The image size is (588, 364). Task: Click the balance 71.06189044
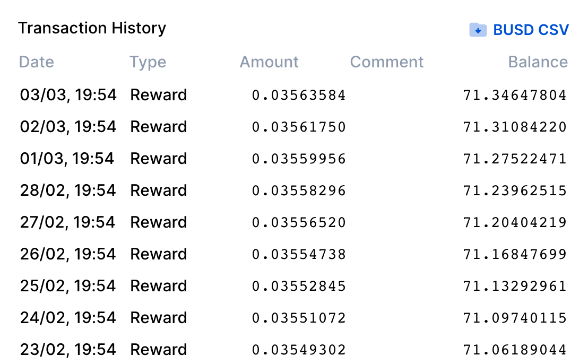click(x=515, y=350)
